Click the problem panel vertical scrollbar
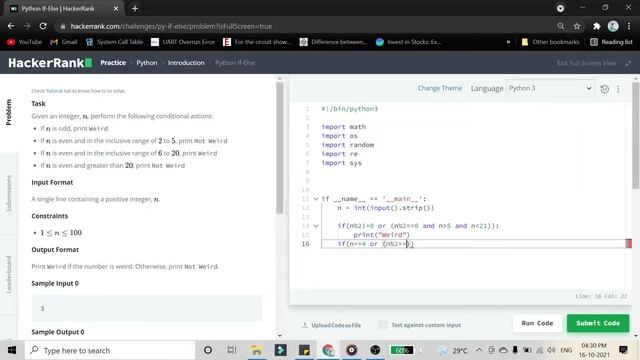 pyautogui.click(x=280, y=148)
